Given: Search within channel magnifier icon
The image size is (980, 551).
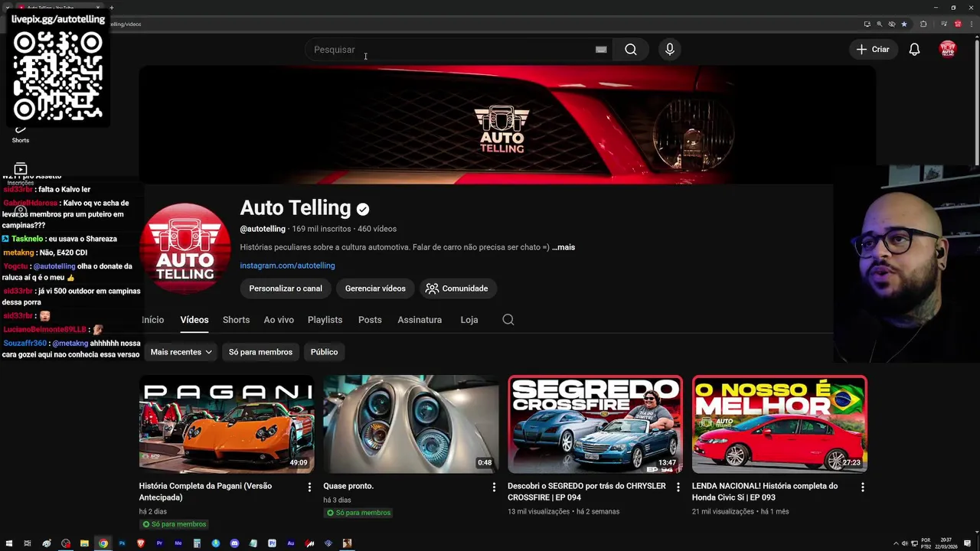Looking at the screenshot, I should click(x=508, y=320).
